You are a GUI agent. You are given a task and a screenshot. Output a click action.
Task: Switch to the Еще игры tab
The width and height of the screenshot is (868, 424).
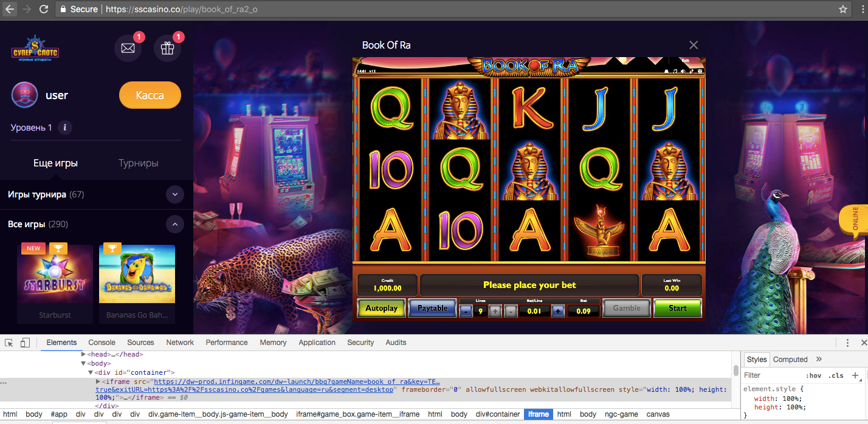click(x=55, y=163)
